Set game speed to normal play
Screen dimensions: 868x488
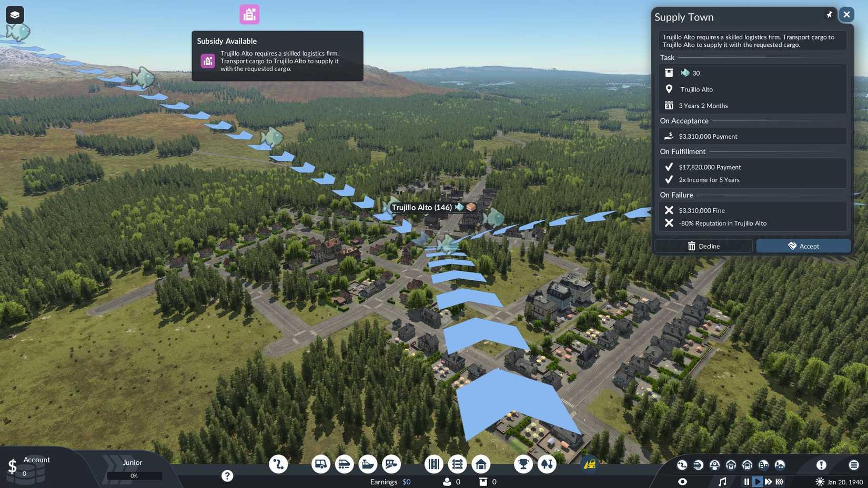tap(758, 482)
